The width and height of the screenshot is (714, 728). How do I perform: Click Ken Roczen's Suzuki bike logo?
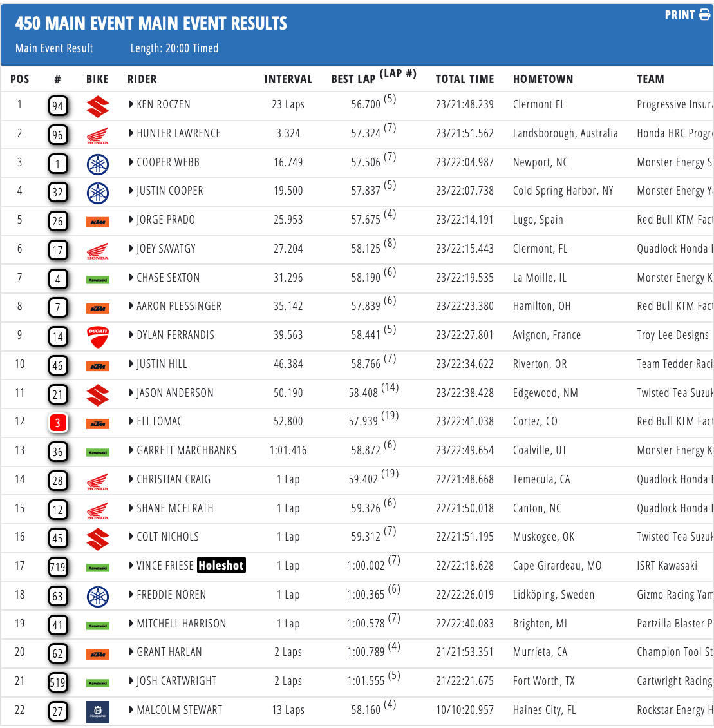(x=98, y=106)
